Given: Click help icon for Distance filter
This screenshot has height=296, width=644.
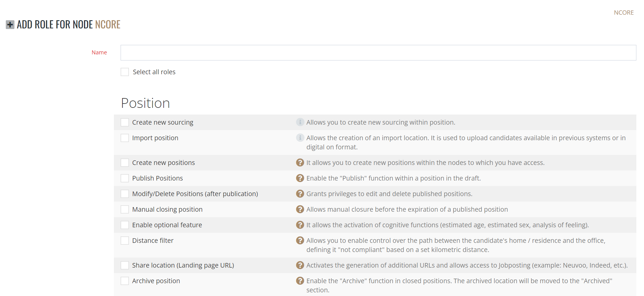Looking at the screenshot, I should pyautogui.click(x=300, y=240).
